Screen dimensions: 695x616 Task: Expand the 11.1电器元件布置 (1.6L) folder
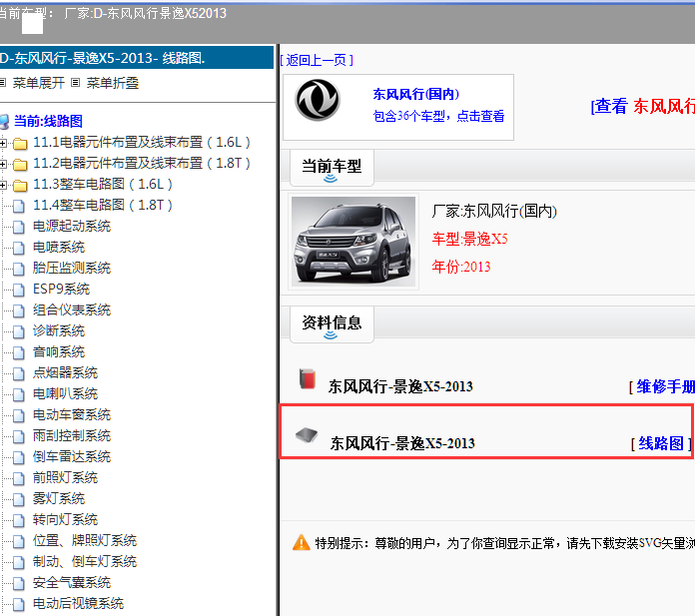[x=3, y=143]
